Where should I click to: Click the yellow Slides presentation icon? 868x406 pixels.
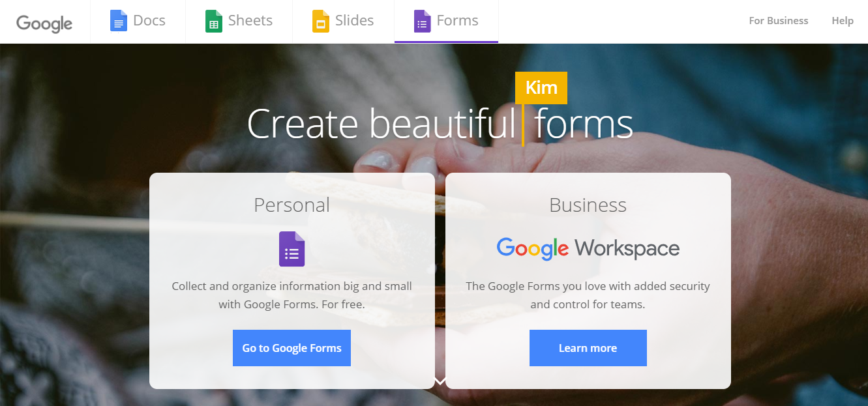321,20
